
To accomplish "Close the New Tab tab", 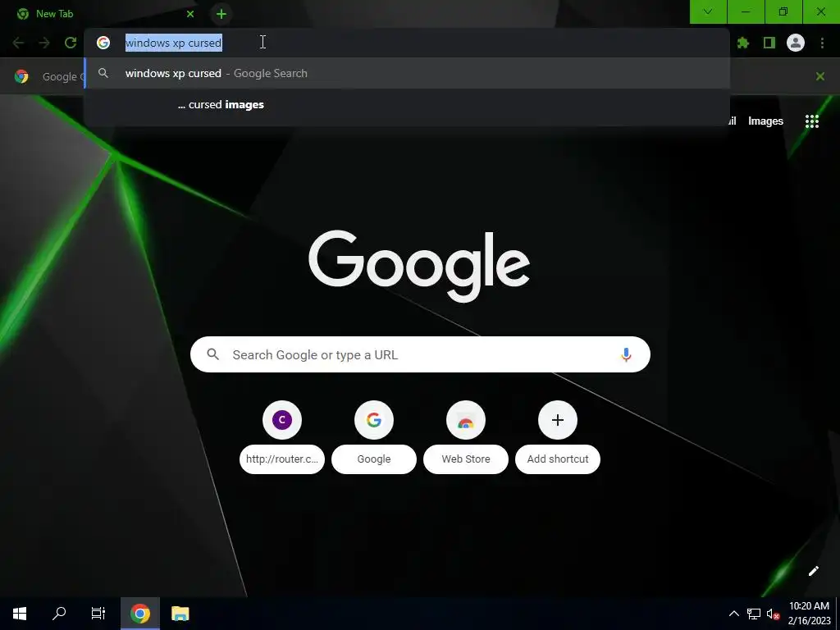I will coord(190,14).
